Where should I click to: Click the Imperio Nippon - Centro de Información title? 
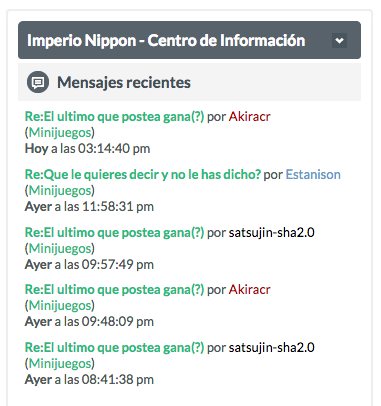(x=166, y=41)
